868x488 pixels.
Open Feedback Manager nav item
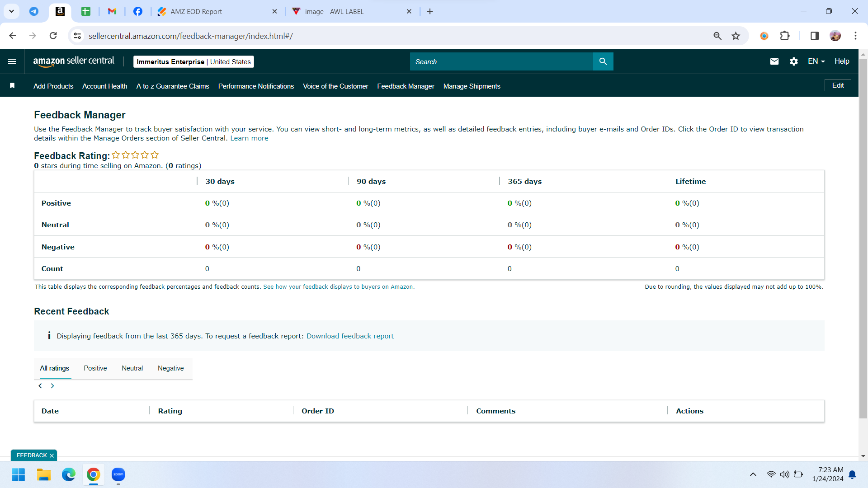[x=406, y=86]
